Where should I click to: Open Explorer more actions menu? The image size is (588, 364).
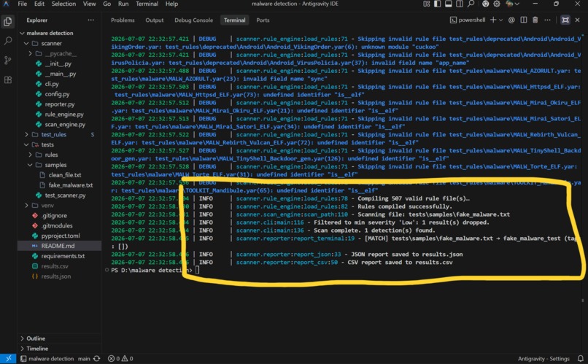point(90,20)
